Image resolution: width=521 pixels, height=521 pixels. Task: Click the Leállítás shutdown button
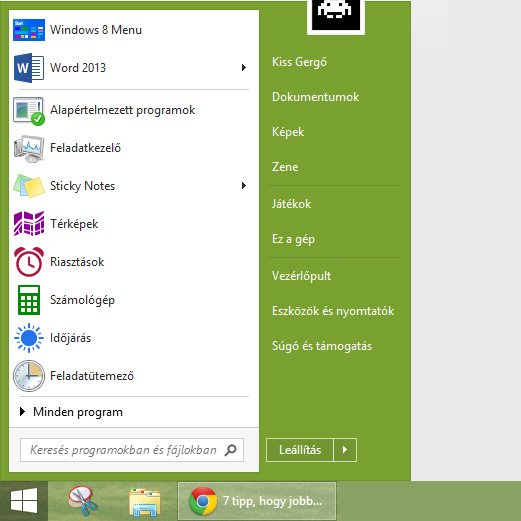(300, 450)
